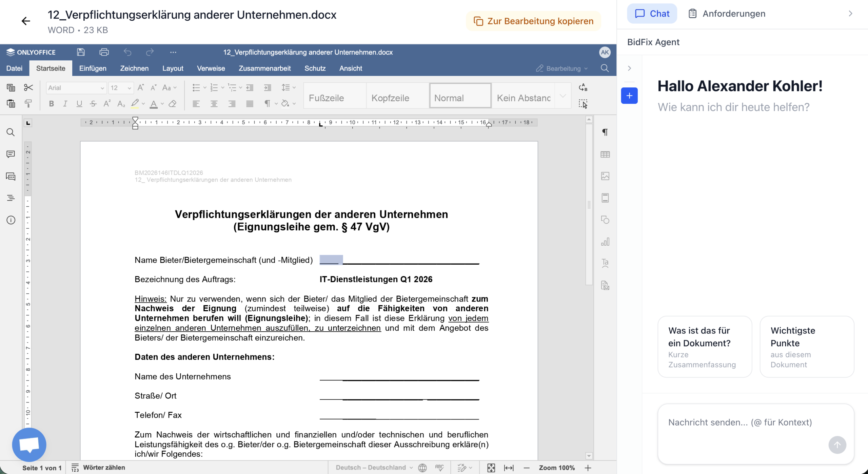Click the paste clipboard icon
Viewport: 868px width, 474px height.
11,104
